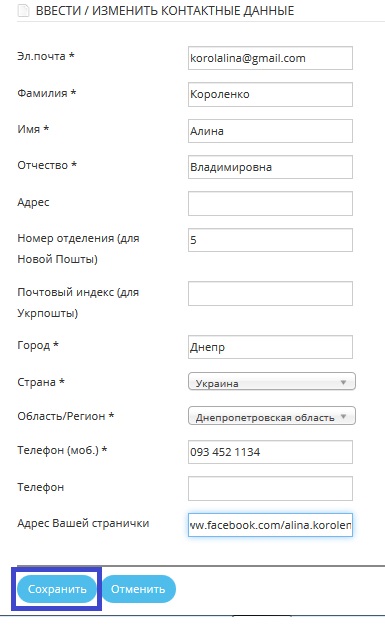Cancel the changes with Отменить button
Image resolution: width=385 pixels, height=625 pixels.
coord(138,589)
